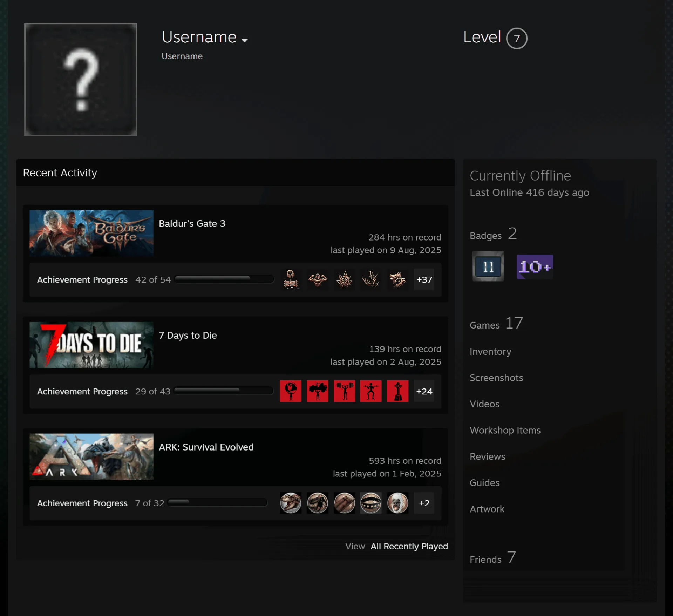Click the level 7 circle badge

tap(517, 38)
